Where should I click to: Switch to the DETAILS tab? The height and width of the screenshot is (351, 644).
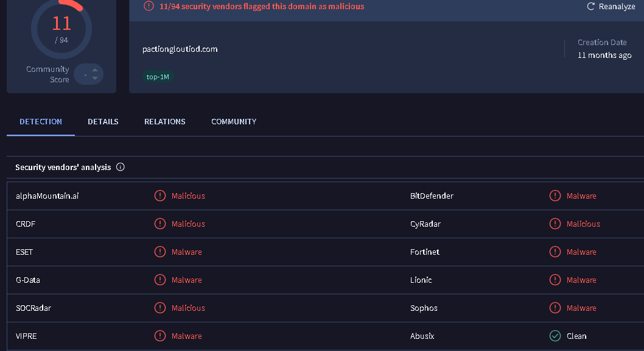point(103,121)
